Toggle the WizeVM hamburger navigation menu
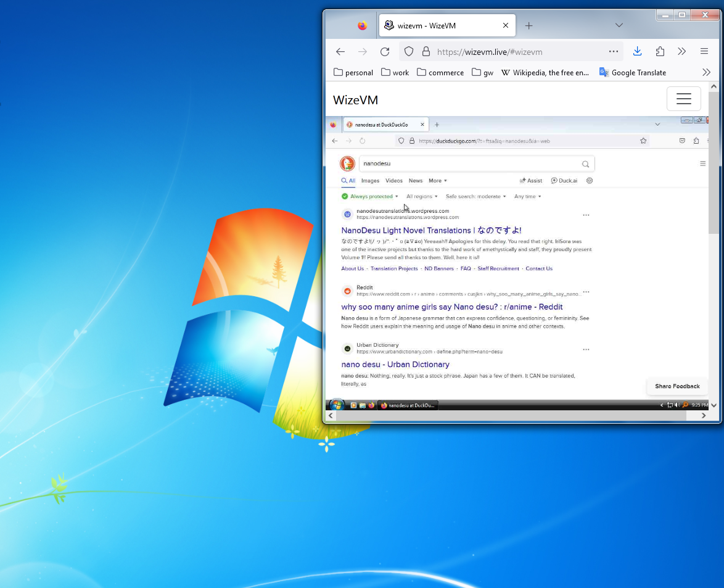724x588 pixels. pyautogui.click(x=683, y=99)
